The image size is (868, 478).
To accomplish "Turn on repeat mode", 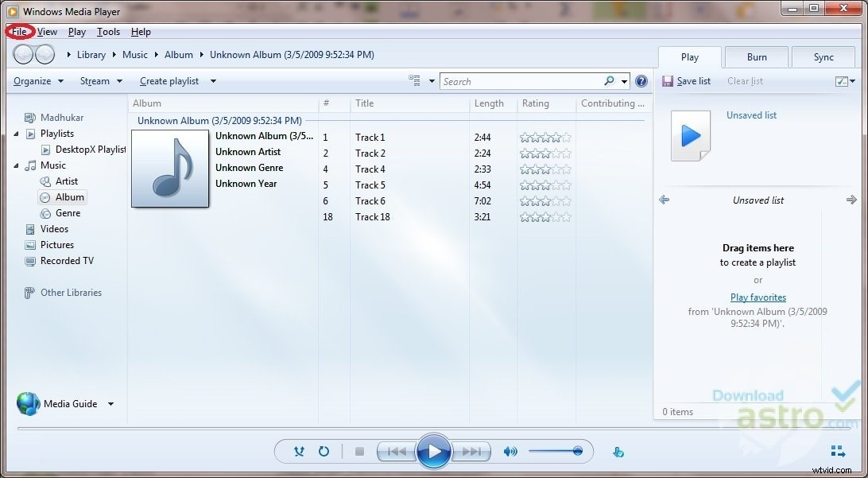I will point(324,451).
